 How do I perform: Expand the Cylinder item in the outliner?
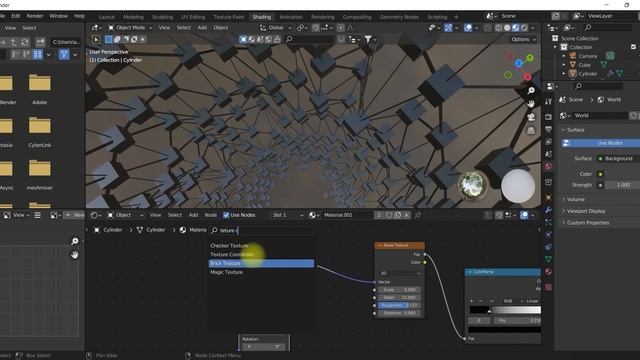[564, 74]
